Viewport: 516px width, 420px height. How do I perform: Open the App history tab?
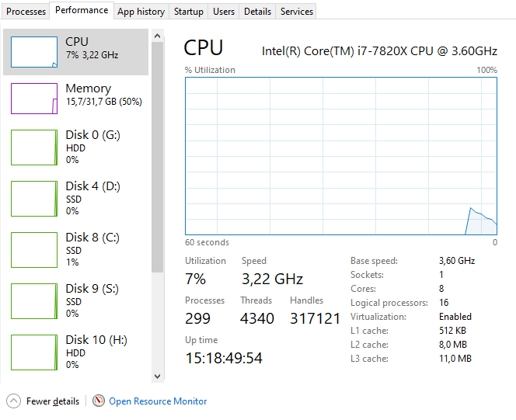(141, 12)
